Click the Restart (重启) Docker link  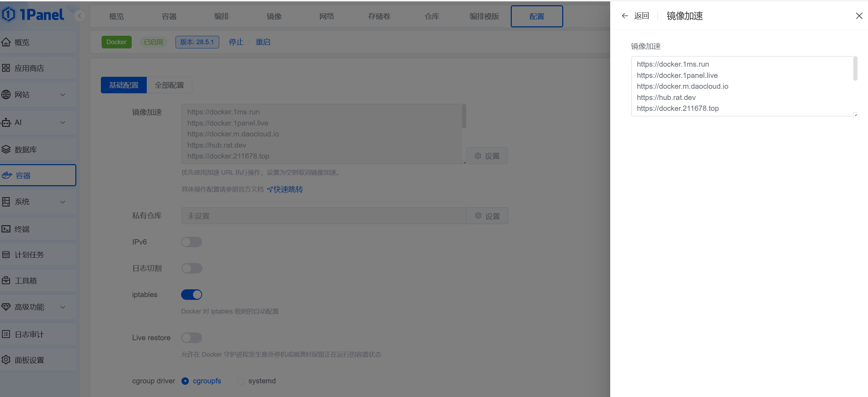pyautogui.click(x=263, y=42)
